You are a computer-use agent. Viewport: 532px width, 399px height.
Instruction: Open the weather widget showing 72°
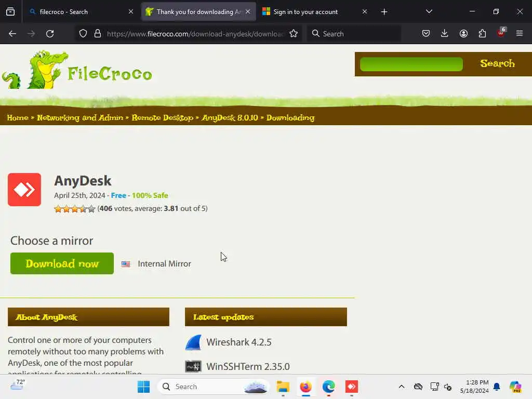coord(17,385)
